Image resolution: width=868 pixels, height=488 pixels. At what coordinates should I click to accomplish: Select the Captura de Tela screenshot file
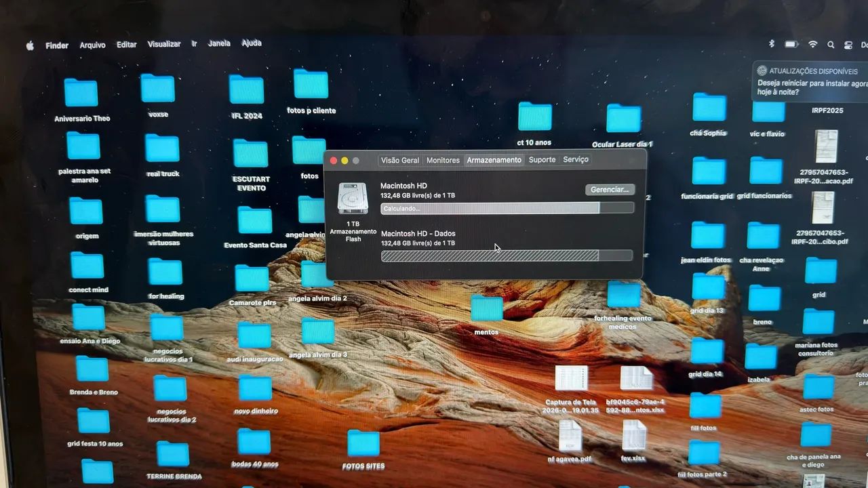click(x=572, y=378)
